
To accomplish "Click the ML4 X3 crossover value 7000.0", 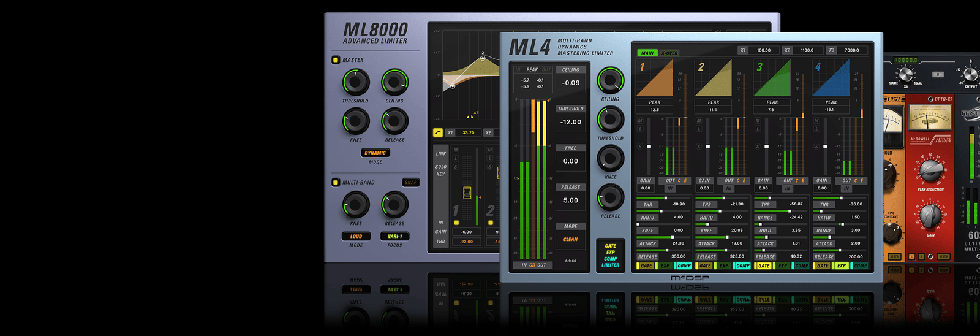I will click(851, 50).
